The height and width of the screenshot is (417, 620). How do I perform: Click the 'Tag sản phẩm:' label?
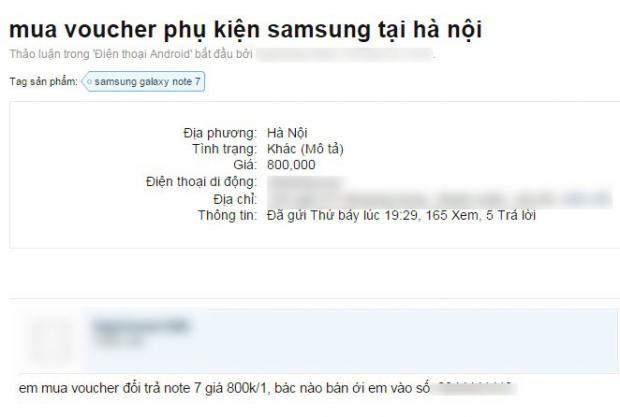pos(43,81)
